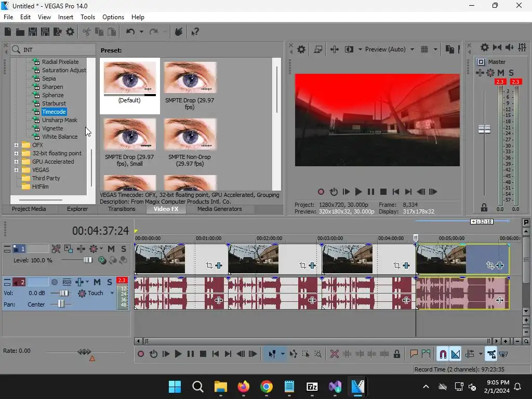Click Play in the video preview transport
This screenshot has height=399, width=532.
pos(358,192)
